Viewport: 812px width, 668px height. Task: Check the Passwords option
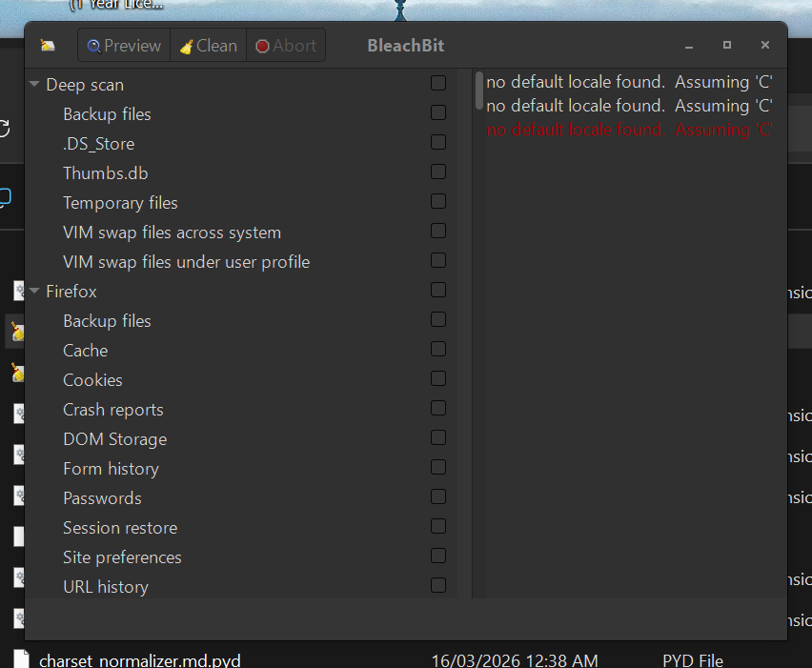click(x=438, y=496)
